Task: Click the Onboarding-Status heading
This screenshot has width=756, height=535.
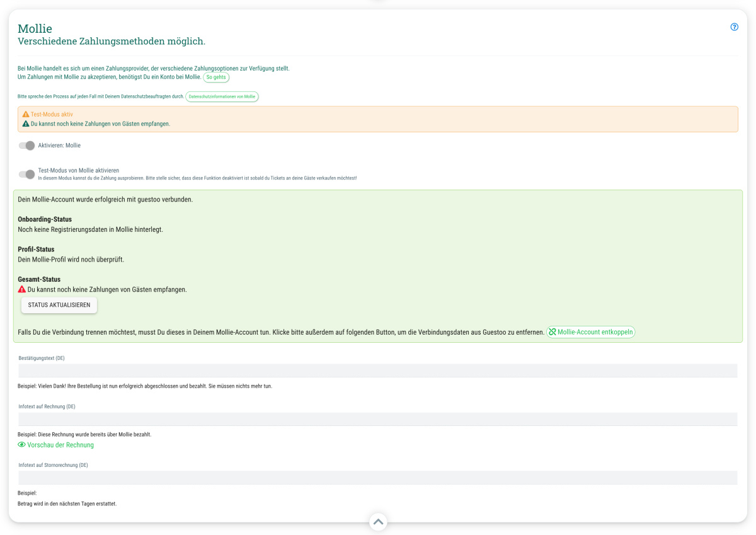Action: coord(45,219)
